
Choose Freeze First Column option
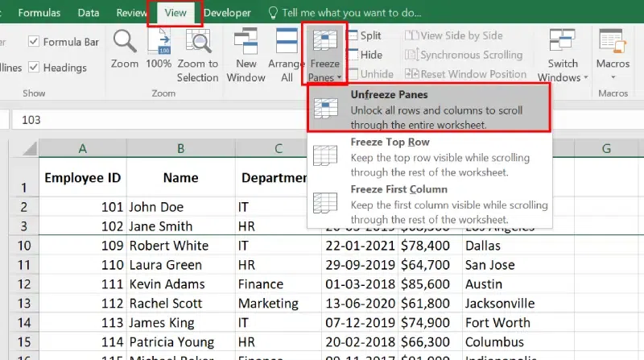coord(429,204)
